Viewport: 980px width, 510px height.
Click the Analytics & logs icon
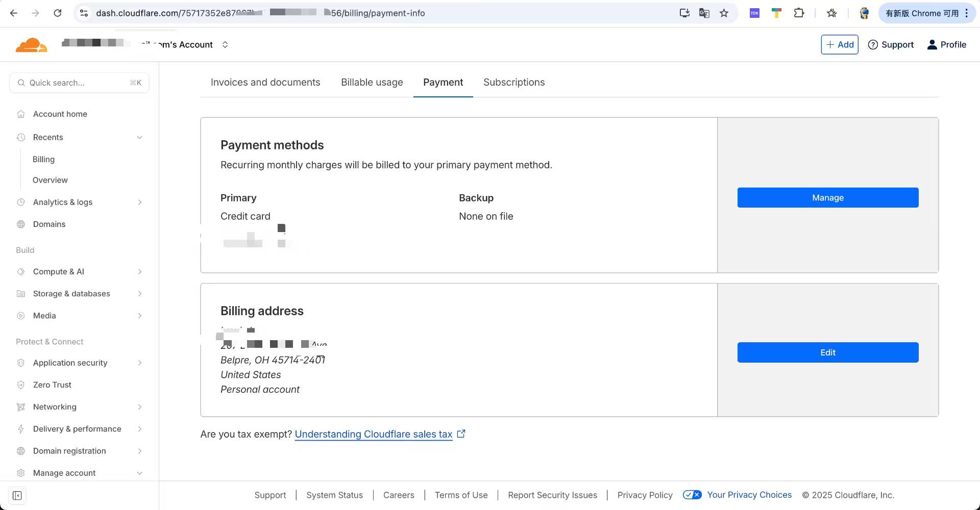pyautogui.click(x=21, y=202)
